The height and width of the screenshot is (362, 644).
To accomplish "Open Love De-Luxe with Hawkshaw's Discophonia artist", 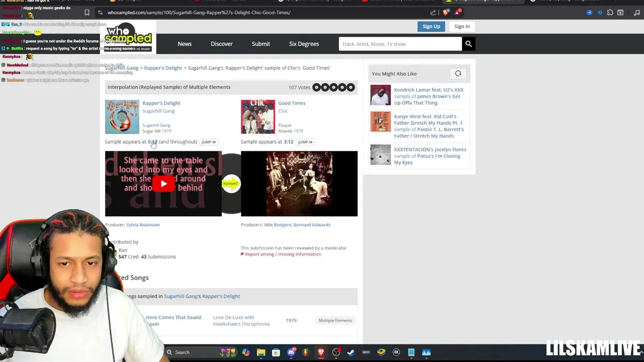I will [x=242, y=320].
